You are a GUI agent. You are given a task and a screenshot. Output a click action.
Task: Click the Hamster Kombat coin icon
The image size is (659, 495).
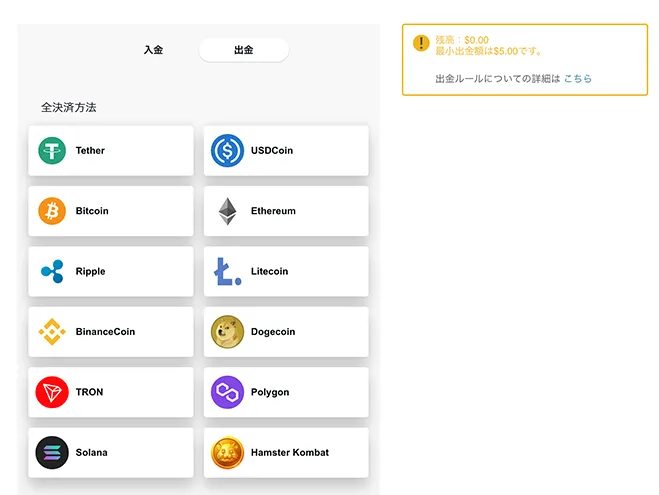tap(227, 453)
